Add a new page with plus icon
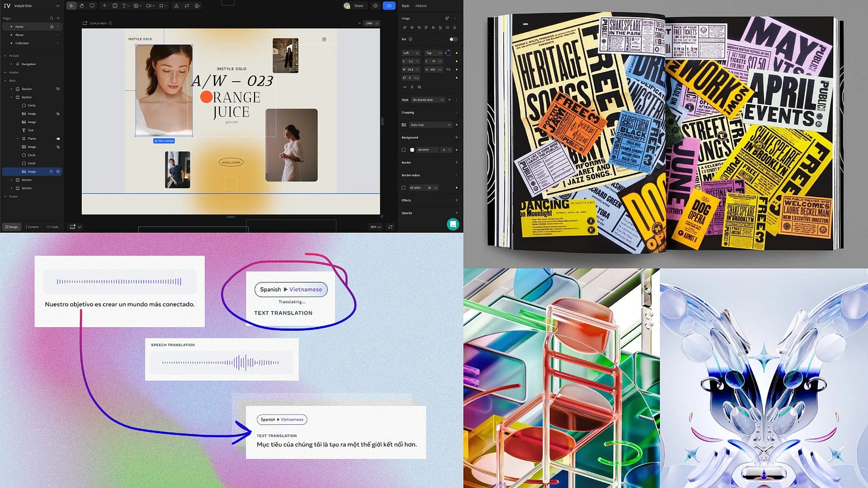Screen dimensions: 868x488 pyautogui.click(x=58, y=18)
